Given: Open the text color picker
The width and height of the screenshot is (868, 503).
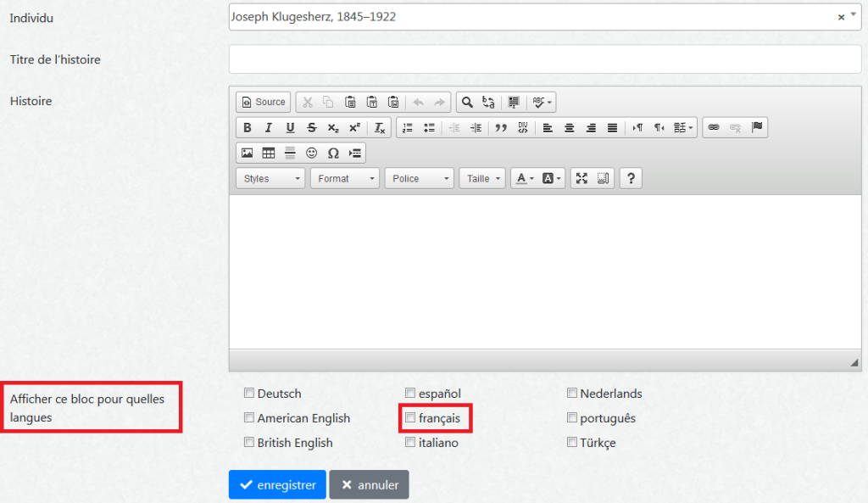Looking at the screenshot, I should [525, 179].
